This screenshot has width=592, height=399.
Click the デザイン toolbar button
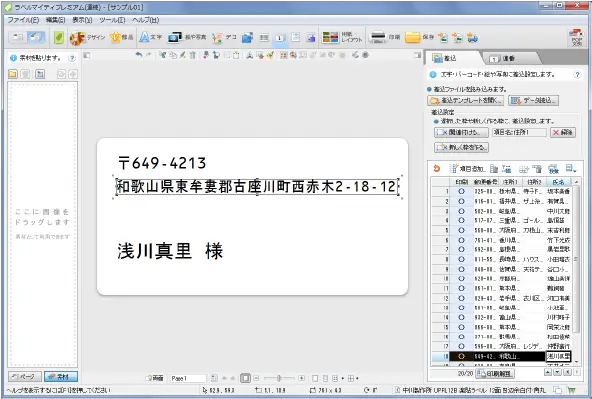coord(87,37)
